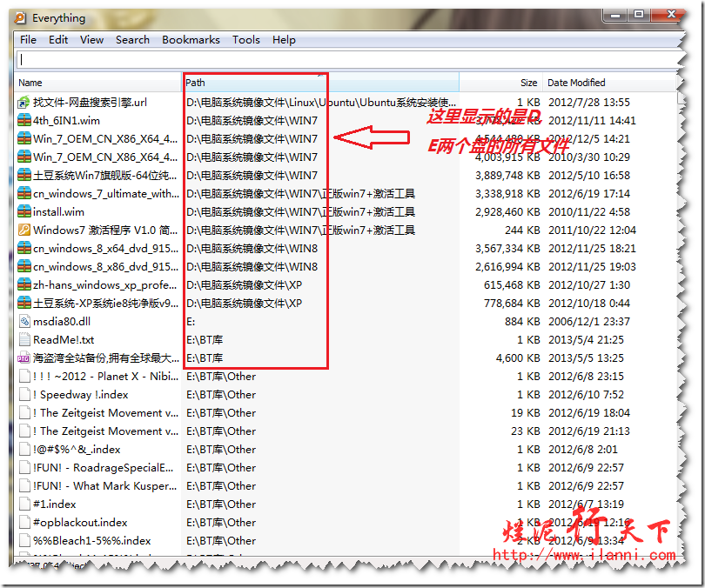Click the msdia80.dll file icon
The image size is (705, 588).
click(24, 322)
